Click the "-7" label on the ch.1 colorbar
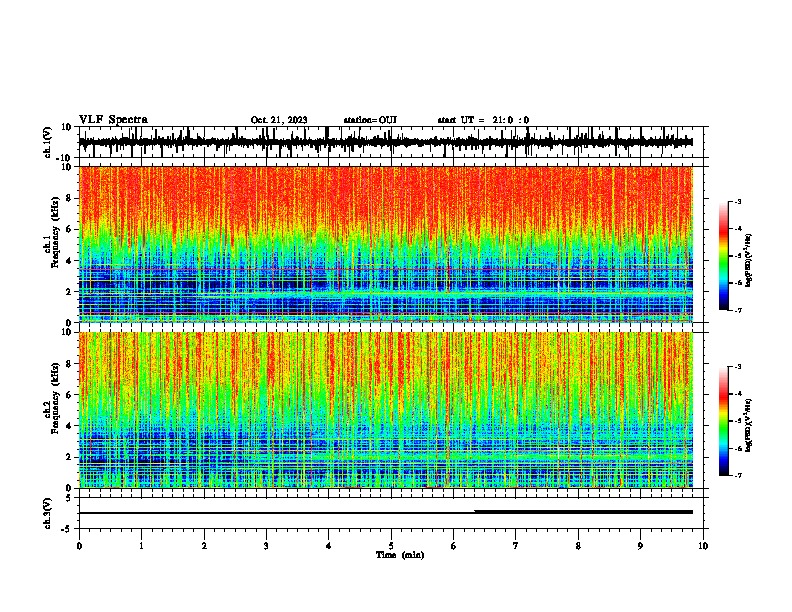The width and height of the screenshot is (792, 612). [738, 310]
